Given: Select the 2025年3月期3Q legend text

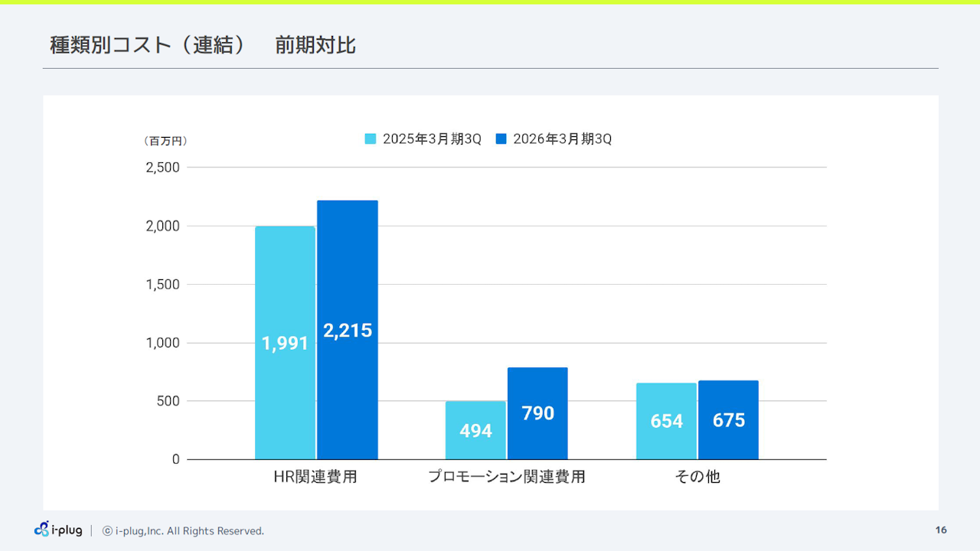Looking at the screenshot, I should (432, 139).
